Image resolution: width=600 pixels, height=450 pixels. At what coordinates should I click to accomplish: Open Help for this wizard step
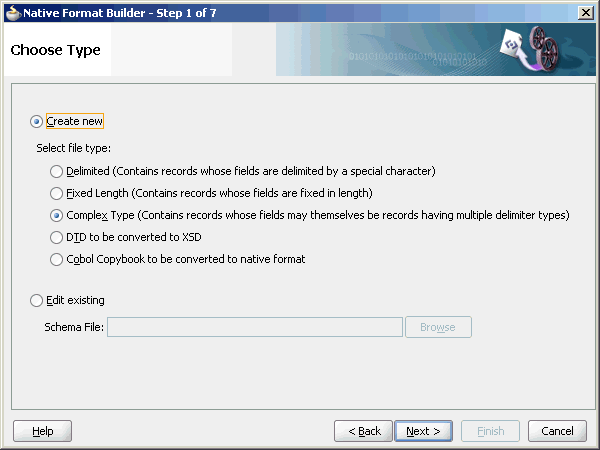(x=42, y=431)
